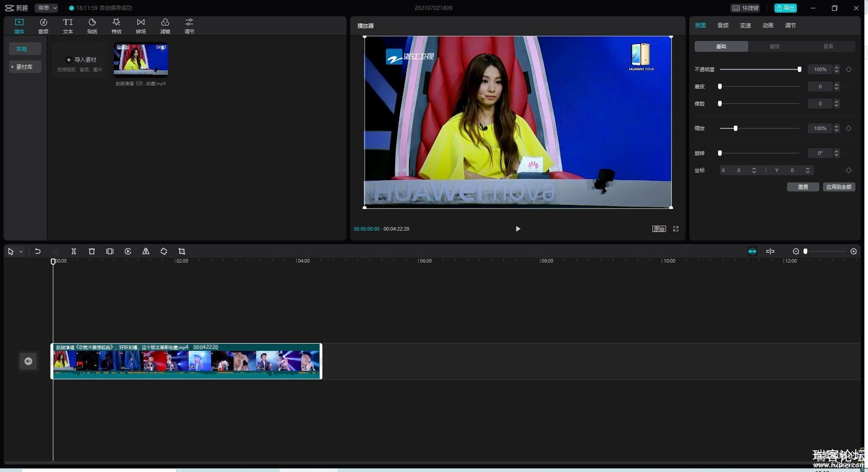Image resolution: width=868 pixels, height=472 pixels.
Task: Open the 音频 audio library icon
Action: [x=43, y=26]
